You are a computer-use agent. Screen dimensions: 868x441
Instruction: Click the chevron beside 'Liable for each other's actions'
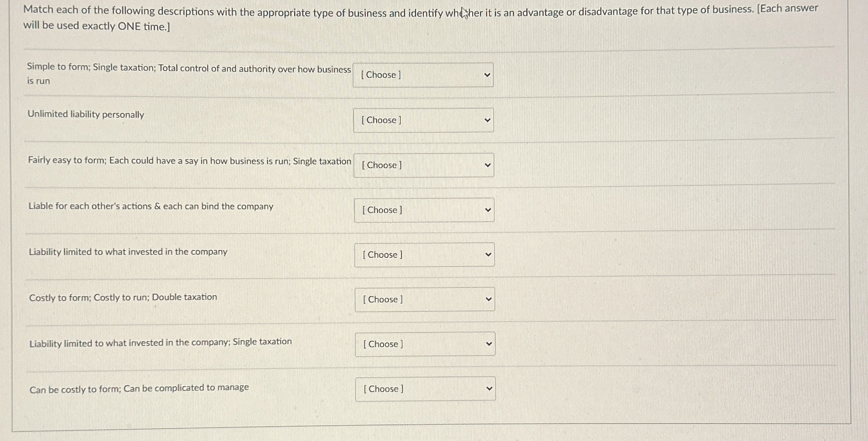489,210
